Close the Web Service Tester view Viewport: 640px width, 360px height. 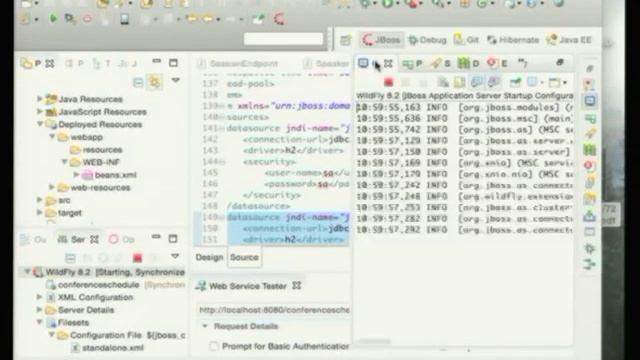pos(297,286)
